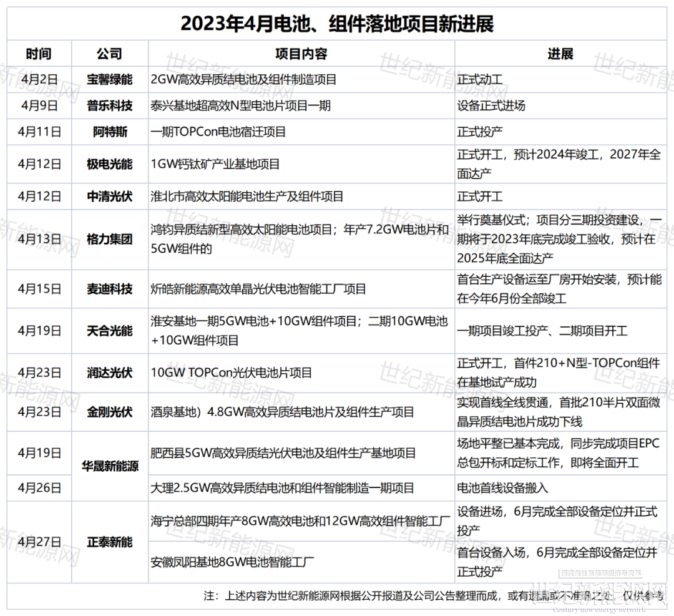
Task: Select the "4月12日" date in 极电光能 row
Action: pyautogui.click(x=39, y=164)
